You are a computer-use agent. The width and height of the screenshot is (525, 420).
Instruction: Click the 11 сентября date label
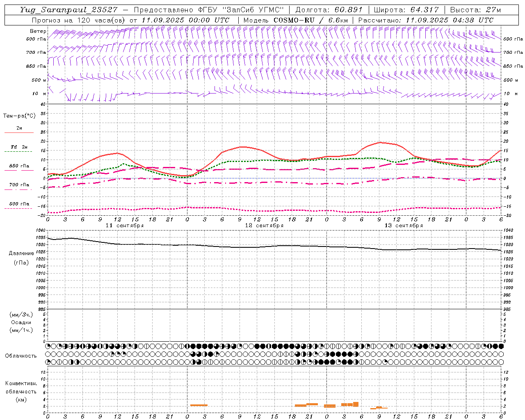coord(125,226)
